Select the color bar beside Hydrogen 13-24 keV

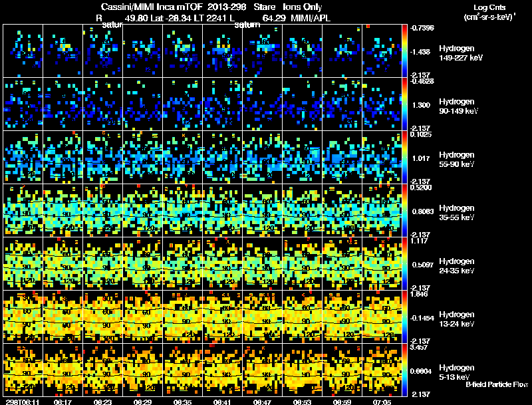click(404, 317)
